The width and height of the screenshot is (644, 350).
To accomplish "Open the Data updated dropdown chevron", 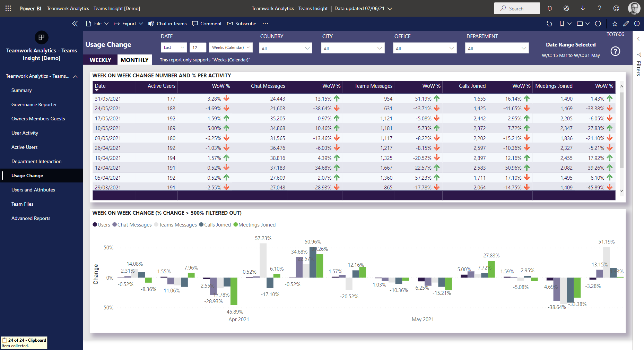I will click(x=390, y=9).
